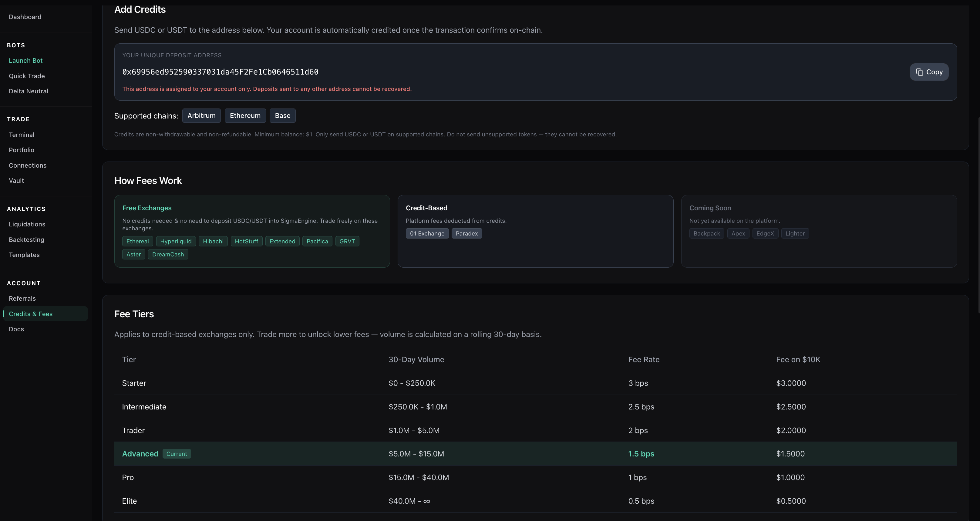Click the Elite tier row name
Viewport: 980px width, 521px height.
click(x=129, y=501)
